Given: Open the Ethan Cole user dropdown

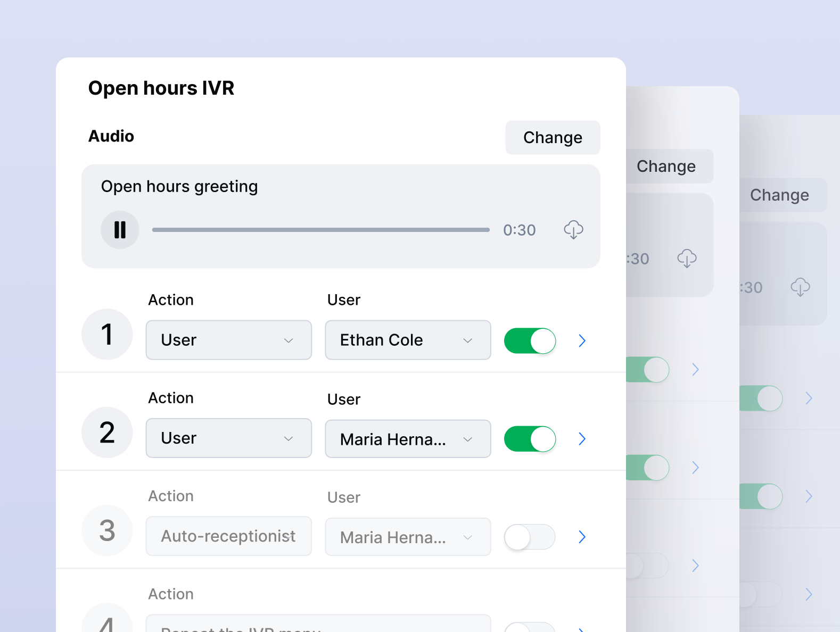Looking at the screenshot, I should pyautogui.click(x=408, y=340).
